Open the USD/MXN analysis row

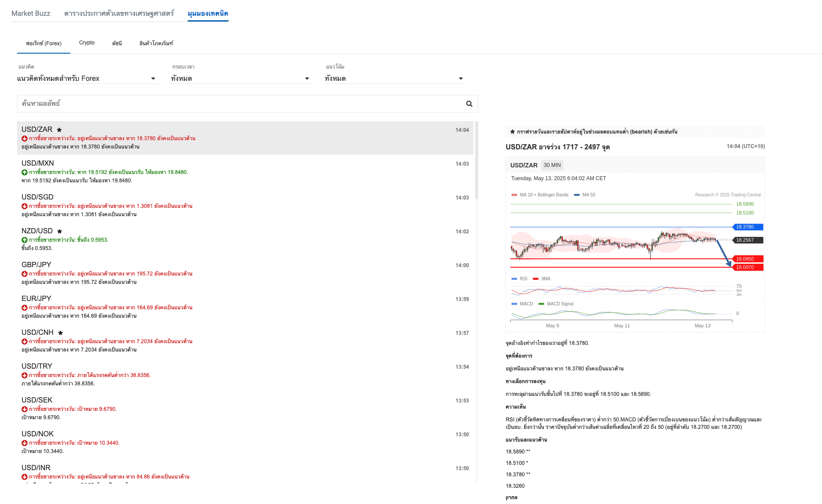(x=245, y=172)
